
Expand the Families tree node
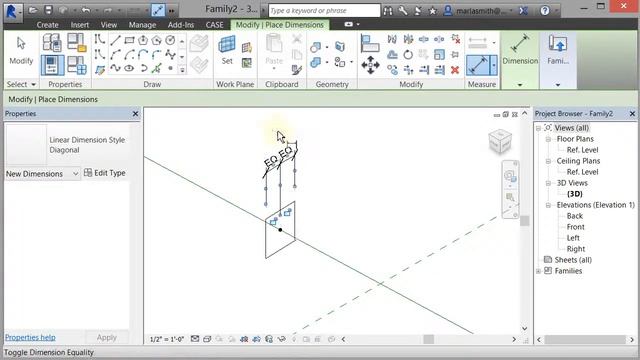[539, 271]
